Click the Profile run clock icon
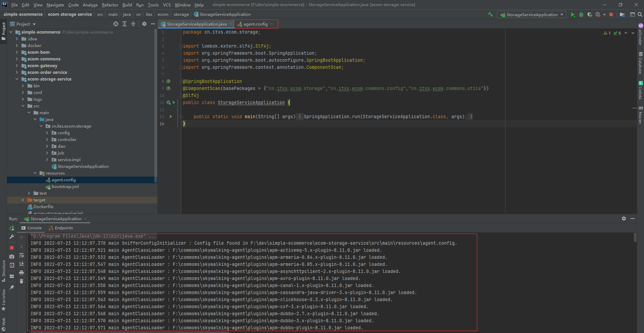This screenshot has height=333, width=644. (598, 15)
